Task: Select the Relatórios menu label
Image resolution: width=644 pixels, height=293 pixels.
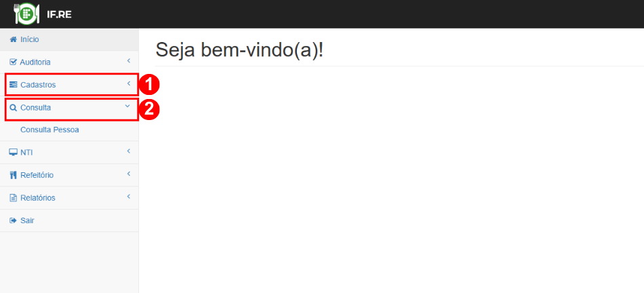Action: click(38, 198)
